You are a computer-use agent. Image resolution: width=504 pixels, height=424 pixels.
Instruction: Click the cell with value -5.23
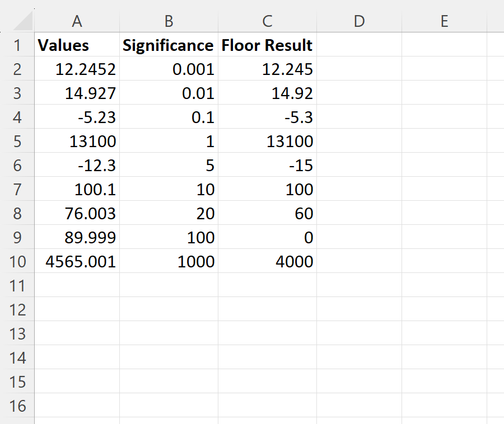click(77, 117)
